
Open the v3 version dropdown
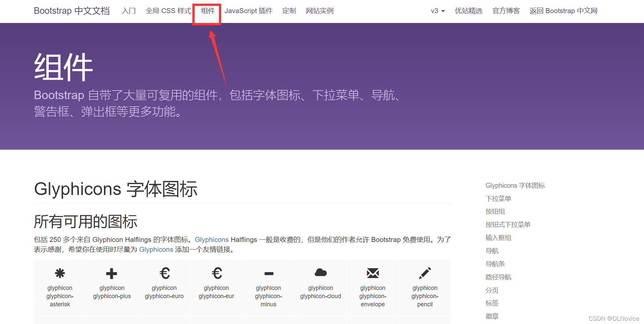pyautogui.click(x=438, y=11)
